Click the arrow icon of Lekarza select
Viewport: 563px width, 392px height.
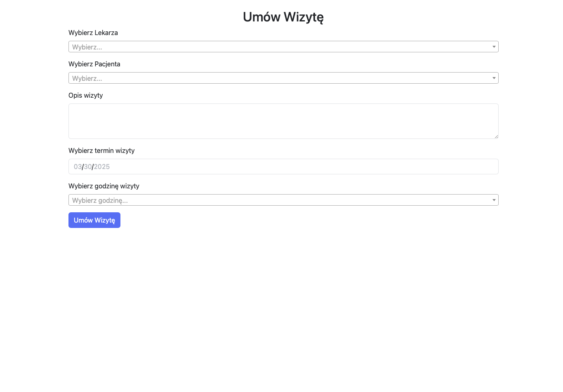coord(494,47)
